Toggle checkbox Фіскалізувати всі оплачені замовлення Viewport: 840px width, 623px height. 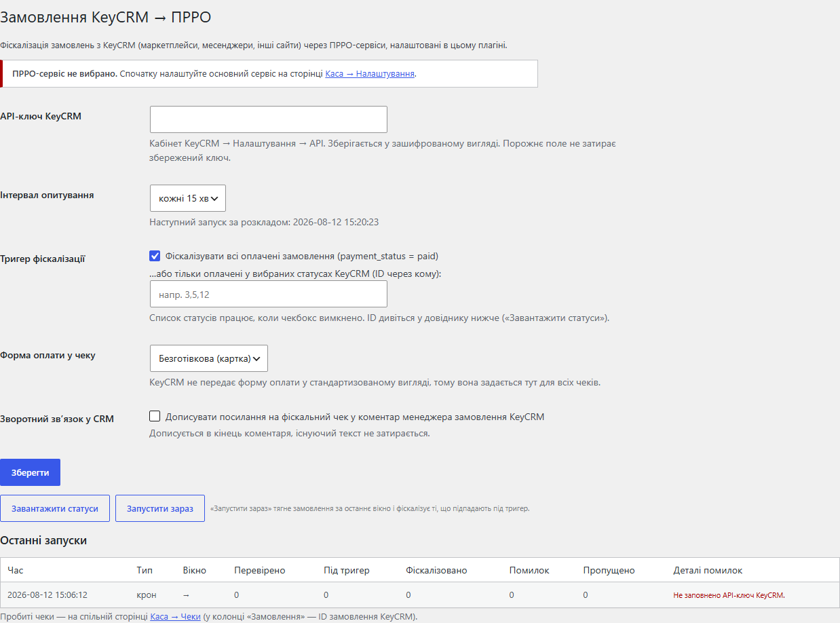(155, 256)
